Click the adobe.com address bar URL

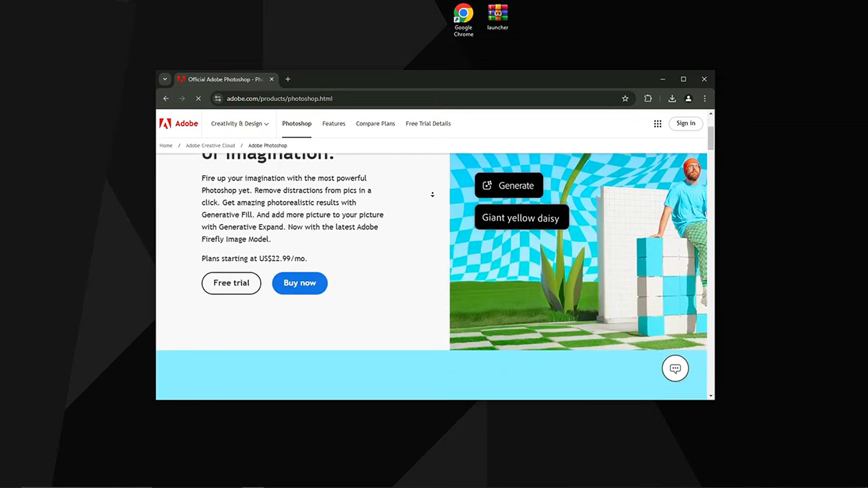tap(279, 99)
